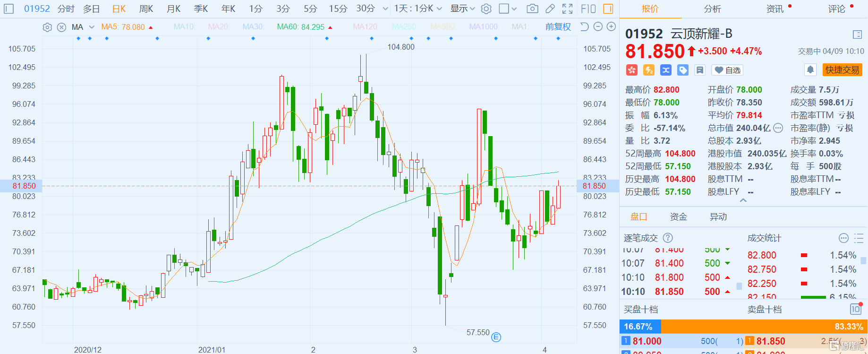Click the blue tag icon below price
This screenshot has width=868, height=354.
point(683,70)
